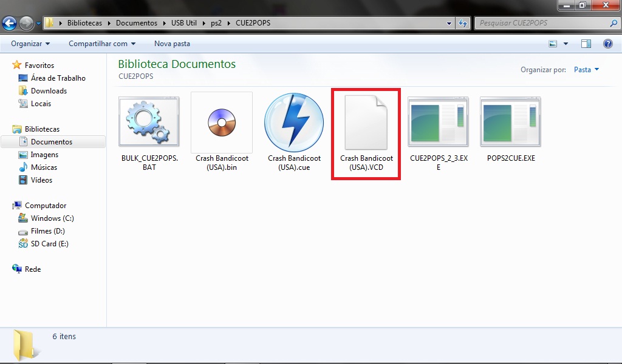
Task: Select the POPS2CUE.EXE program icon
Action: [510, 121]
